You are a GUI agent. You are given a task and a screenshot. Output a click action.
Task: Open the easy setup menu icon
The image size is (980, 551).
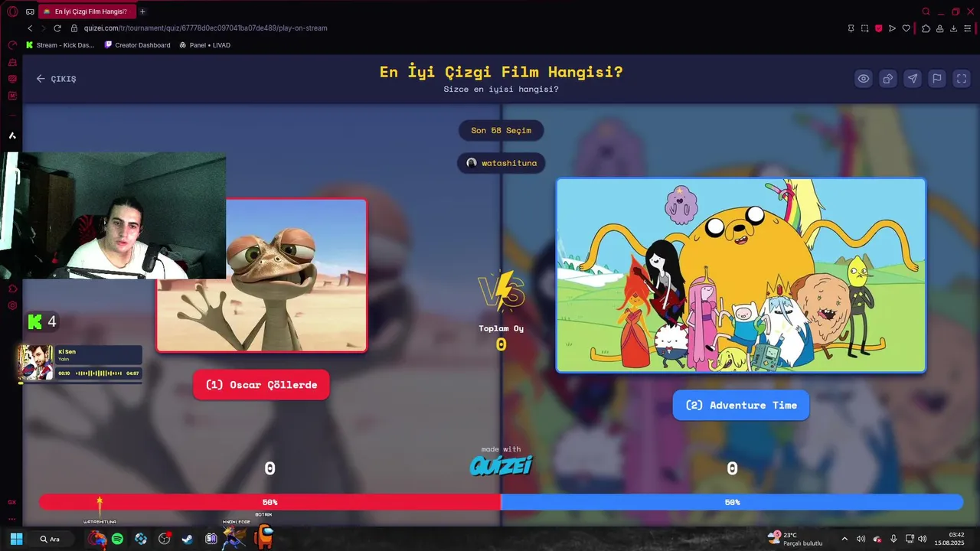click(967, 28)
